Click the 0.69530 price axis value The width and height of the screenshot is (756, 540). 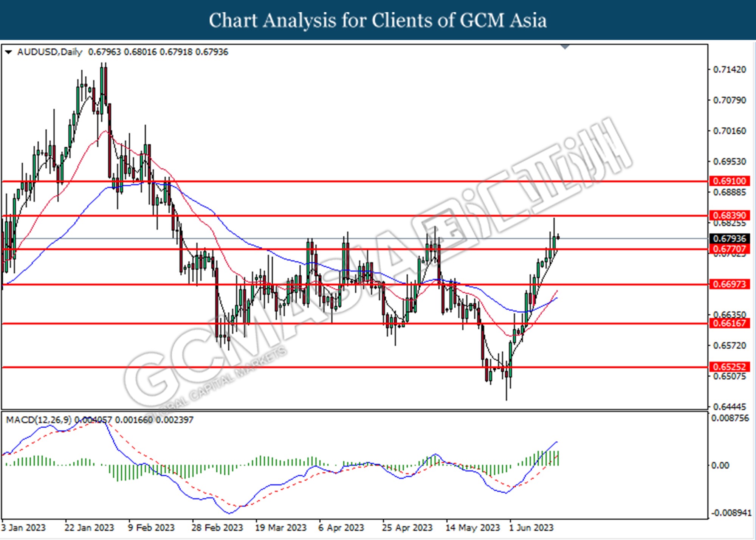[730, 162]
